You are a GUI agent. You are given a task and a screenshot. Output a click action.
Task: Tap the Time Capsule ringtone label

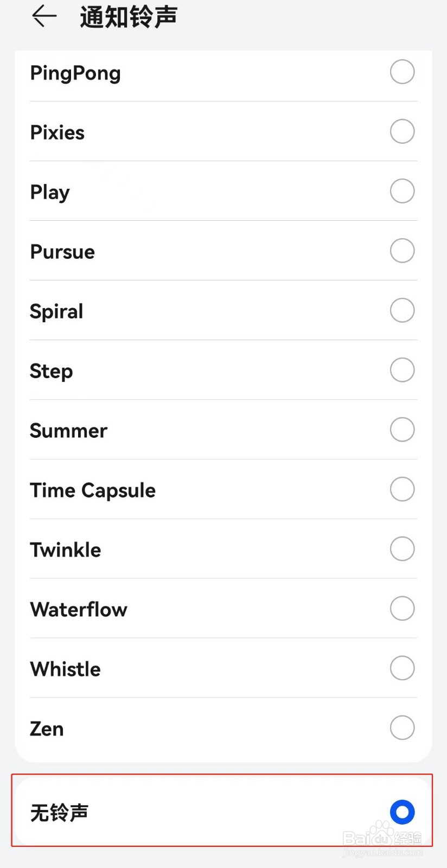93,490
